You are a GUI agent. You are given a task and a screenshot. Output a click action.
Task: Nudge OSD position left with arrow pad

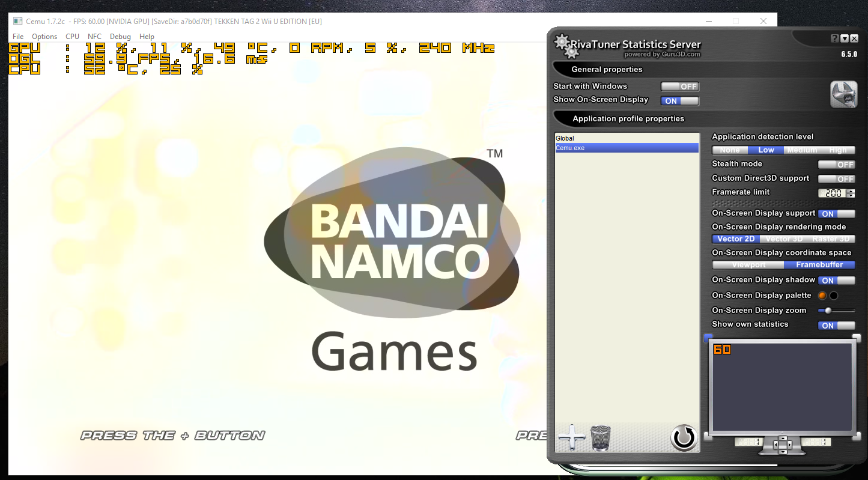point(775,445)
